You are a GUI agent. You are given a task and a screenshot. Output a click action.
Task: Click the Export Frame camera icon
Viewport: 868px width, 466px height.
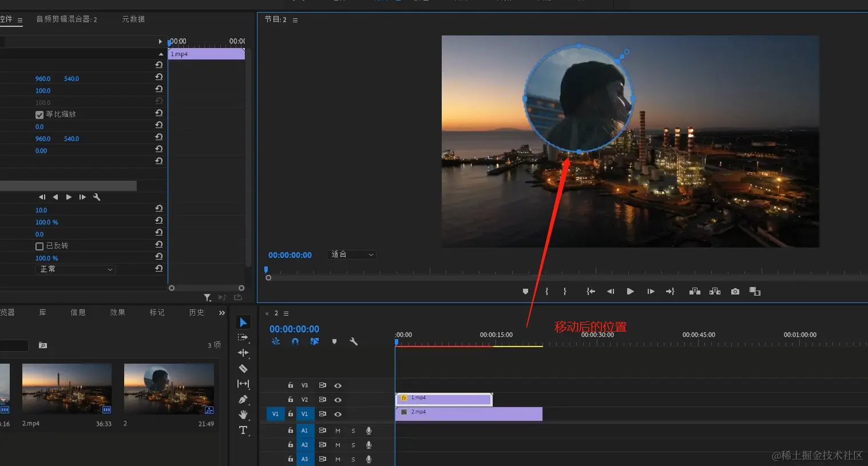point(735,292)
